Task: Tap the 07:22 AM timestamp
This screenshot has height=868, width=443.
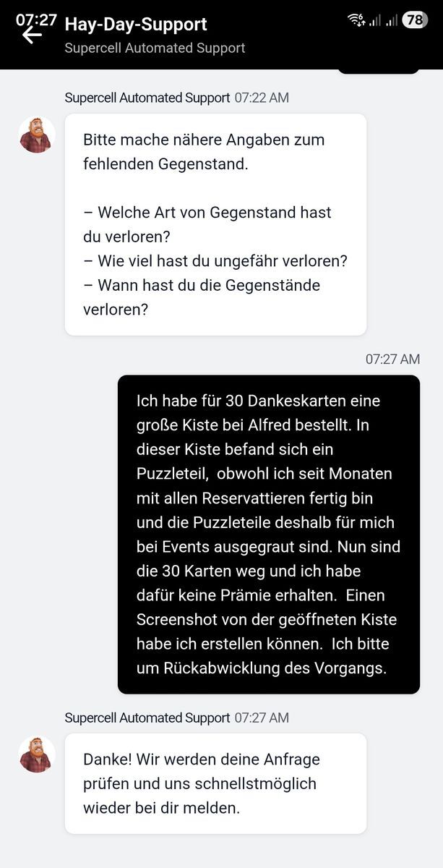Action: pyautogui.click(x=262, y=98)
